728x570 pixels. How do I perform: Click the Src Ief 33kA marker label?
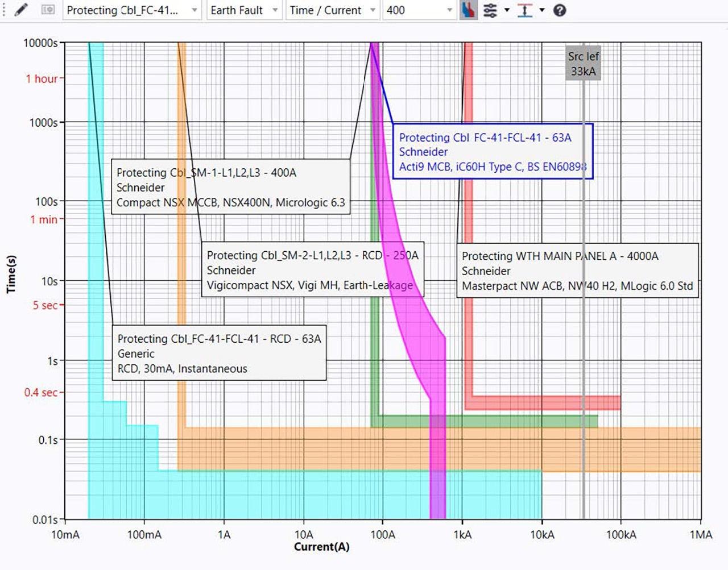[x=584, y=64]
